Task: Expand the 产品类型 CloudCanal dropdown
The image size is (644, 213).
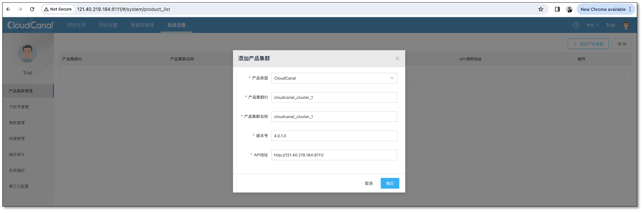Action: coord(334,78)
